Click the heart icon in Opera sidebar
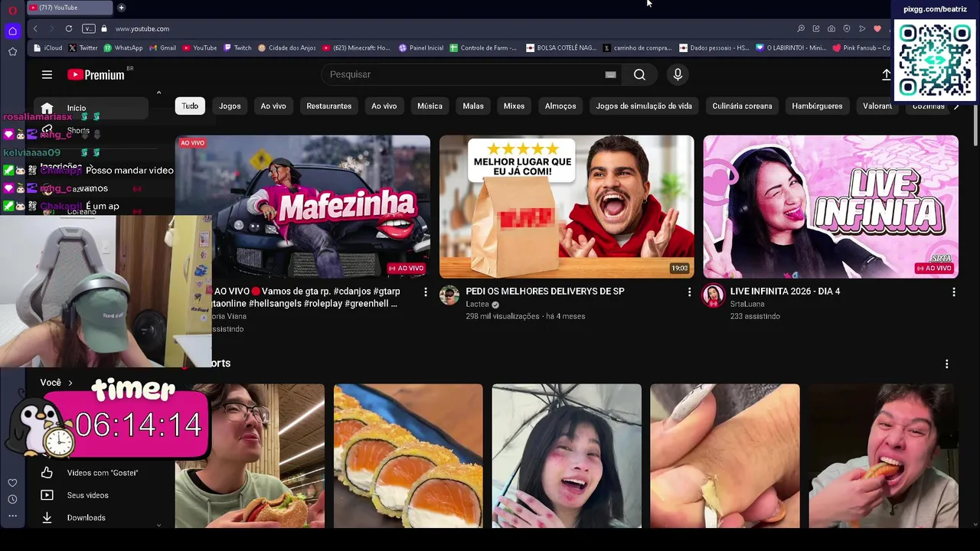Image resolution: width=980 pixels, height=551 pixels. pos(12,483)
